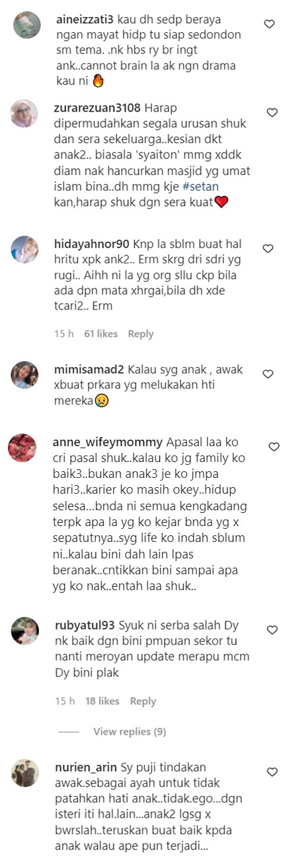Open the nurien_arin username link
The height and width of the screenshot is (868, 283).
pos(87,767)
